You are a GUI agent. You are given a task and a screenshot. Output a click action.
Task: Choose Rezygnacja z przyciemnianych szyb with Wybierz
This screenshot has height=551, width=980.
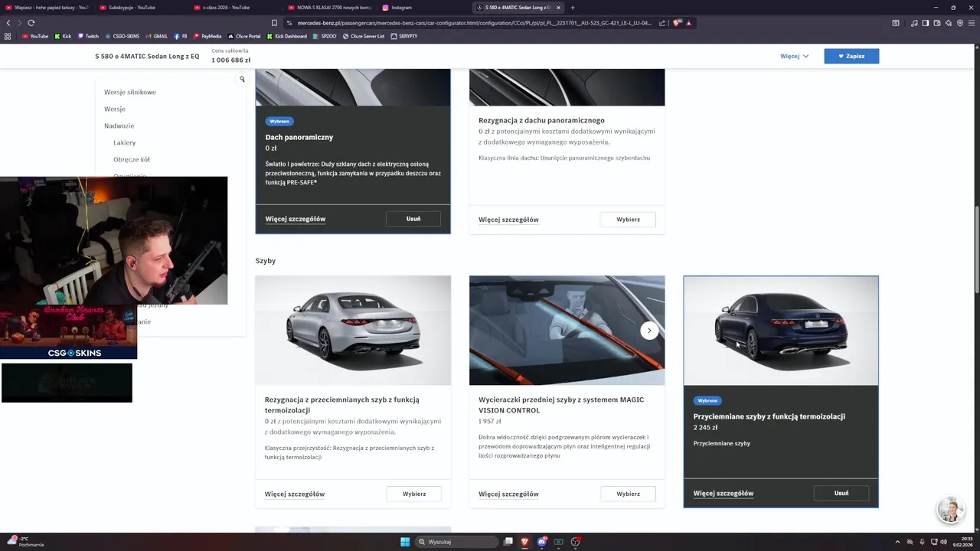point(414,494)
